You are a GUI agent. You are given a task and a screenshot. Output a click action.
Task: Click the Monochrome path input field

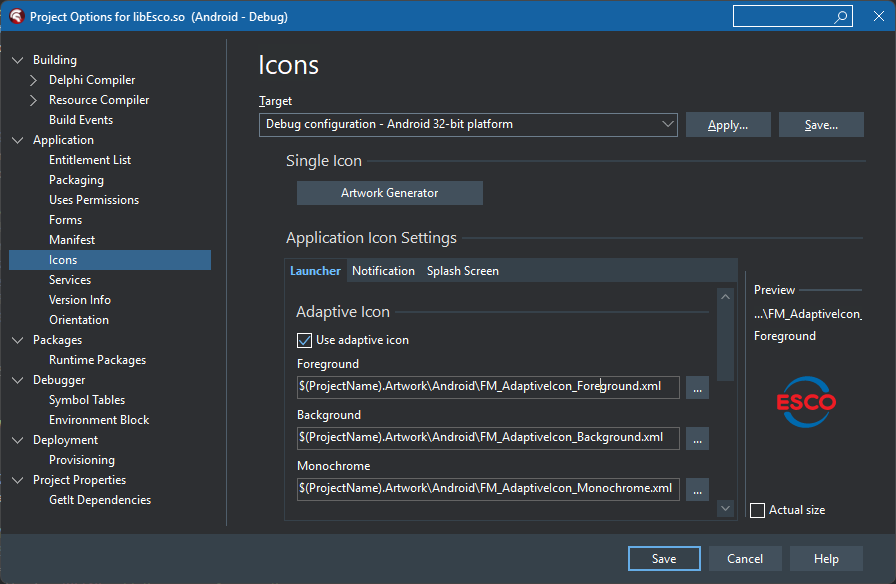coord(488,489)
